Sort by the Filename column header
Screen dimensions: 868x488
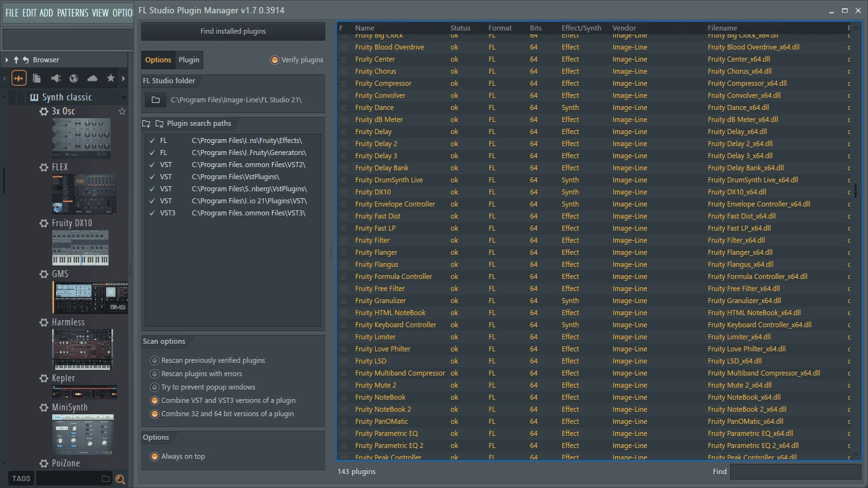coord(722,28)
